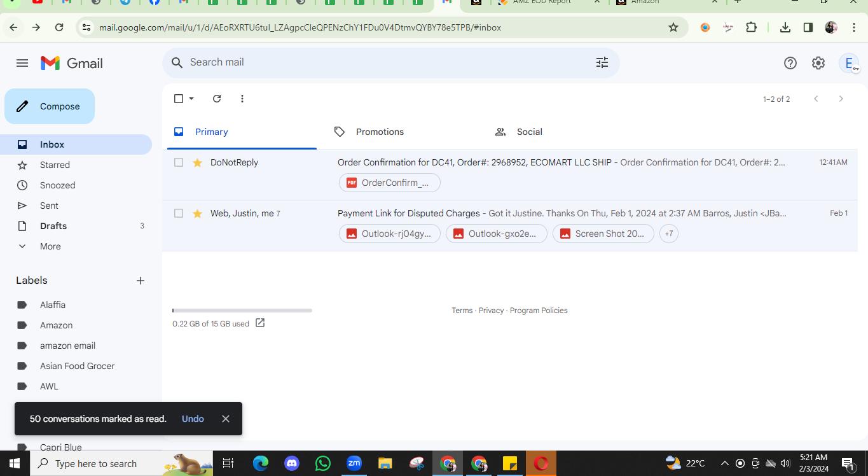Click the search magnifier icon in Gmail
This screenshot has width=868, height=476.
[177, 62]
